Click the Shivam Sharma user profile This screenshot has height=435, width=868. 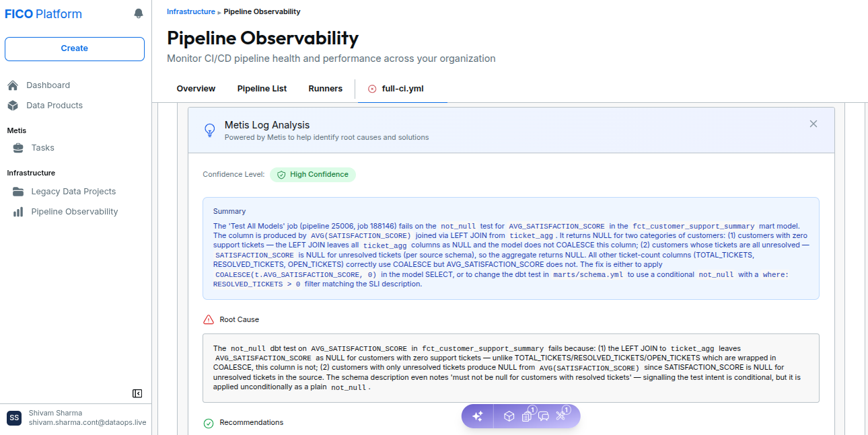(75, 418)
